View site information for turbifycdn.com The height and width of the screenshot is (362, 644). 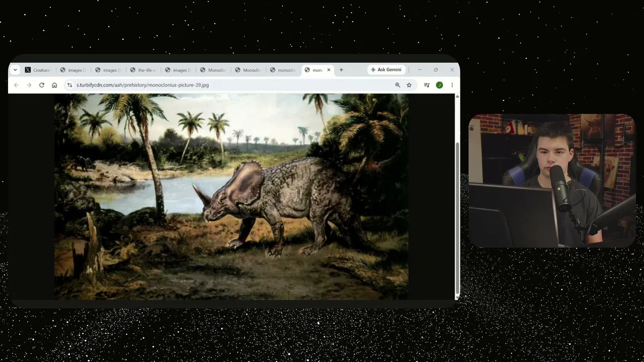[x=69, y=85]
